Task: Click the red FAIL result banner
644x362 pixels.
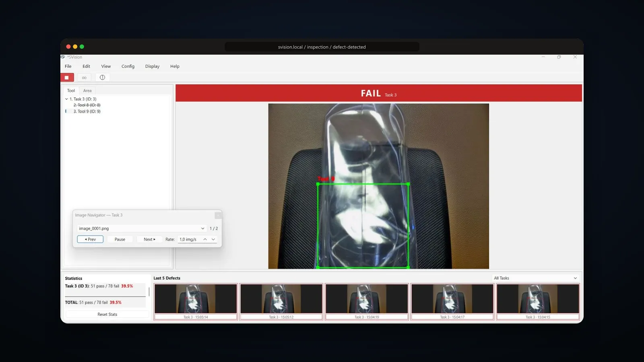Action: (379, 93)
